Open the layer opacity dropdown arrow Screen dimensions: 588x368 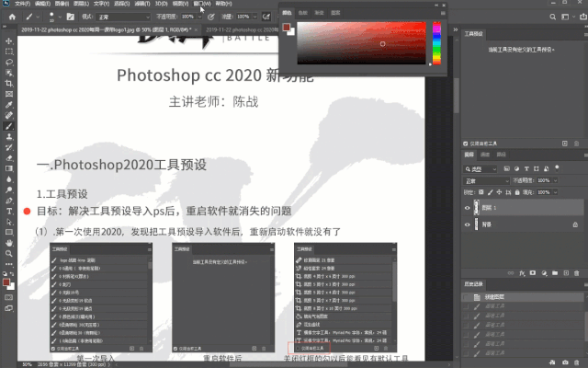[555, 180]
